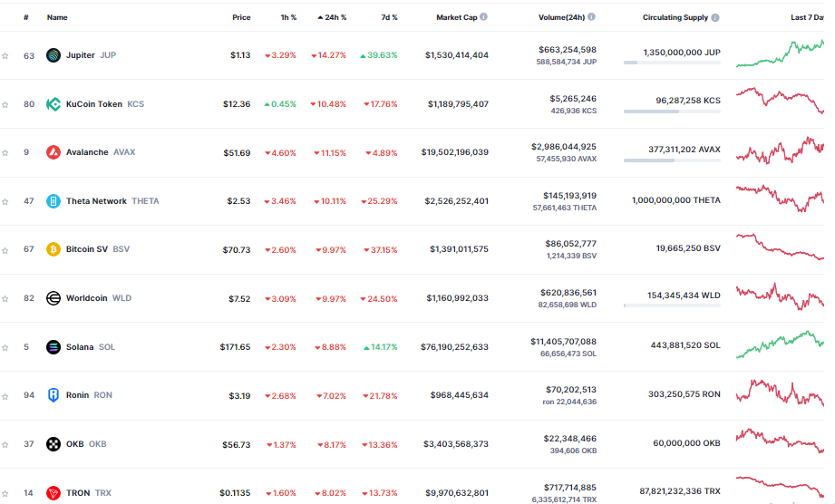Click Avalanche's circulating supply progress bar
The image size is (835, 504).
pyautogui.click(x=672, y=160)
